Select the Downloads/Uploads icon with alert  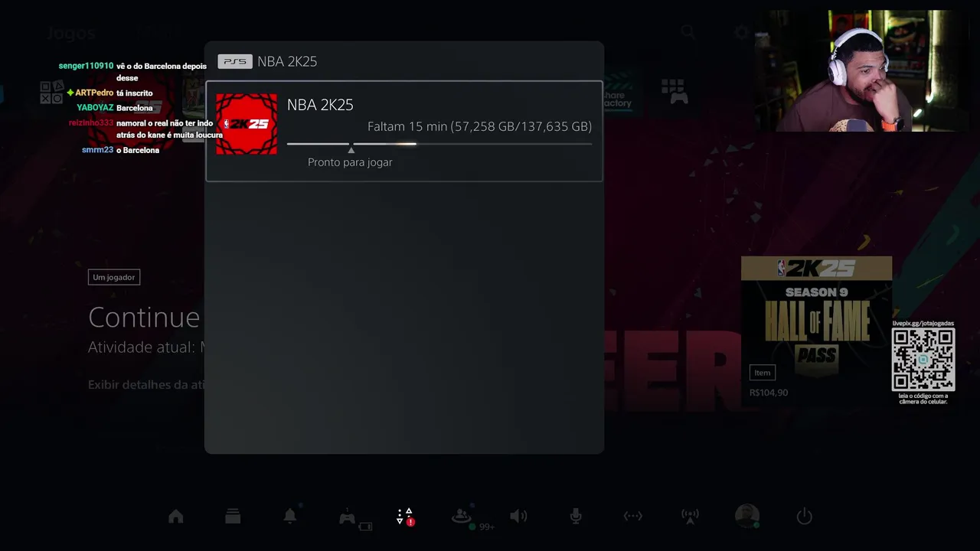405,517
